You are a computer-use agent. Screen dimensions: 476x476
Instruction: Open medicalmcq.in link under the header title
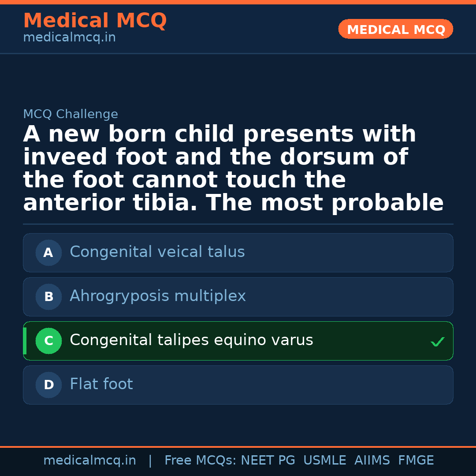[69, 38]
